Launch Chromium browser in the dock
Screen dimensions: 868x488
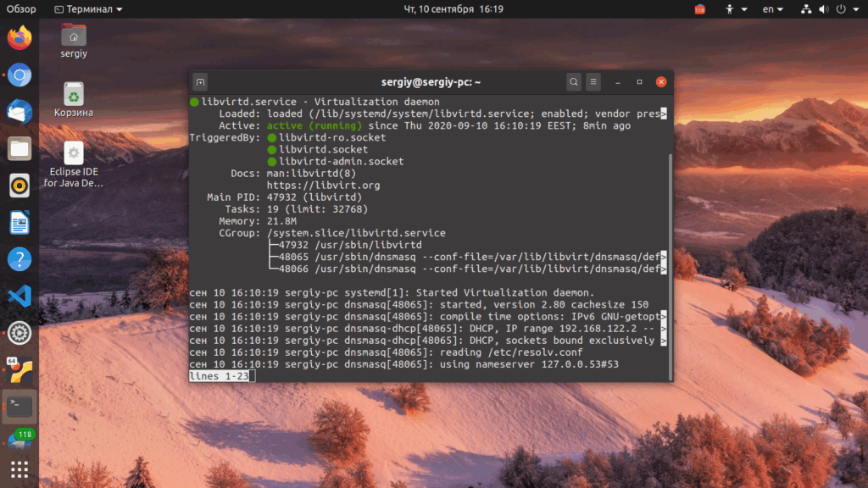19,75
